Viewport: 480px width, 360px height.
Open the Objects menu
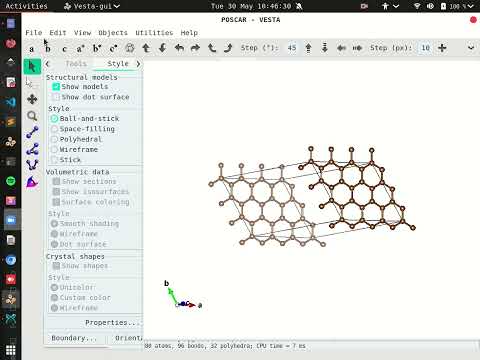113,33
